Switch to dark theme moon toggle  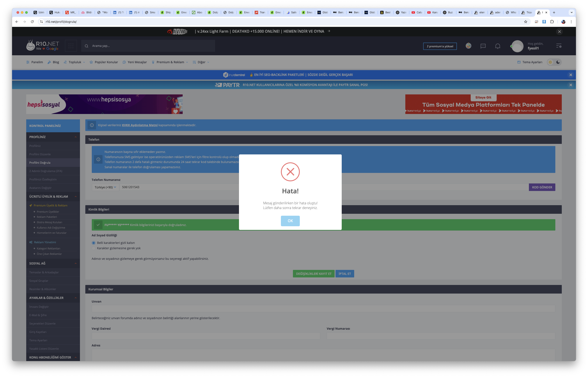pos(558,62)
